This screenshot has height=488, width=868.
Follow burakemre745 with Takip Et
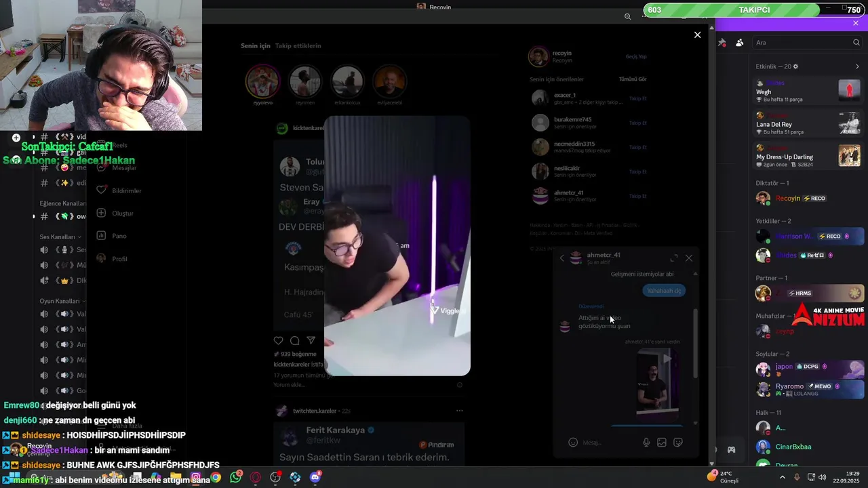tap(638, 123)
